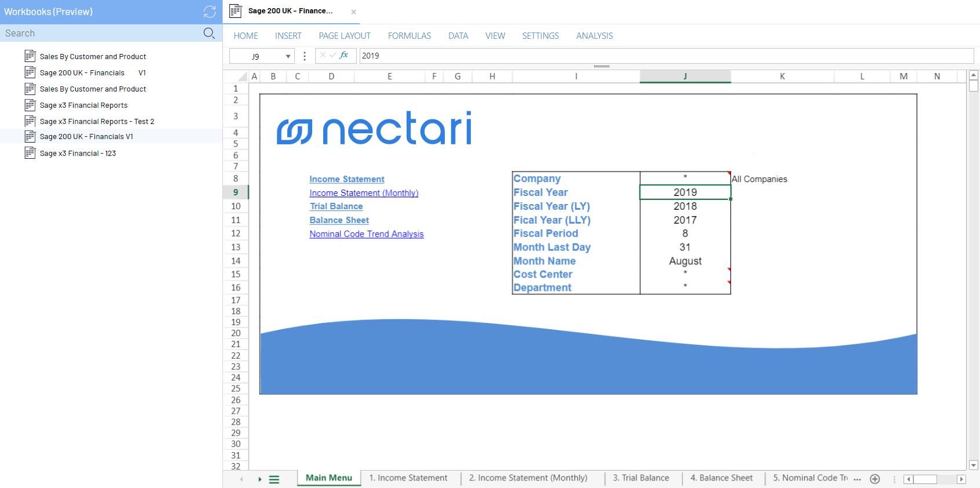Switch to 4. Balance Sheet sheet tab

(722, 478)
